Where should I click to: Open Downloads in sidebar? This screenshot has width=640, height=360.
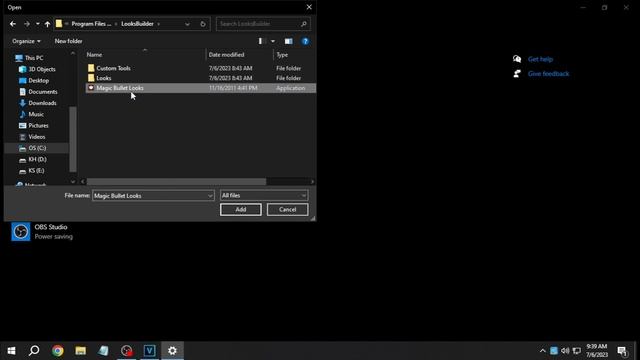(x=42, y=103)
